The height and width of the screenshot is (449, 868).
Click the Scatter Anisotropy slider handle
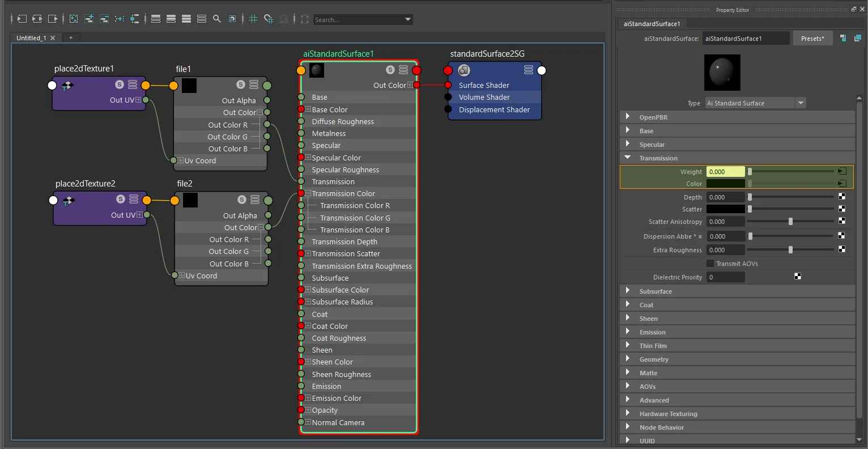(x=790, y=222)
